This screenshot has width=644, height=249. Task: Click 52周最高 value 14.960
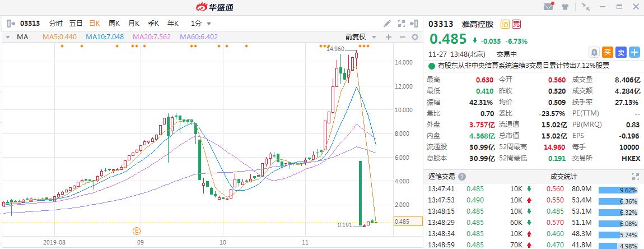coord(556,147)
